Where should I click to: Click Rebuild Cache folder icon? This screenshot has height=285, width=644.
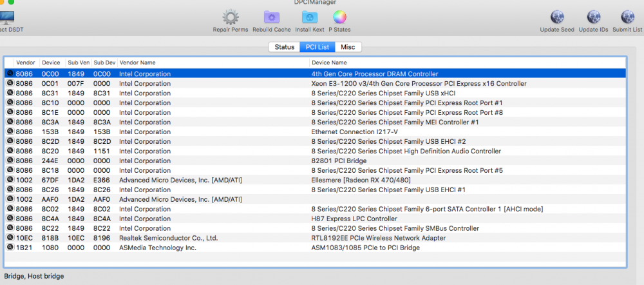(x=272, y=17)
